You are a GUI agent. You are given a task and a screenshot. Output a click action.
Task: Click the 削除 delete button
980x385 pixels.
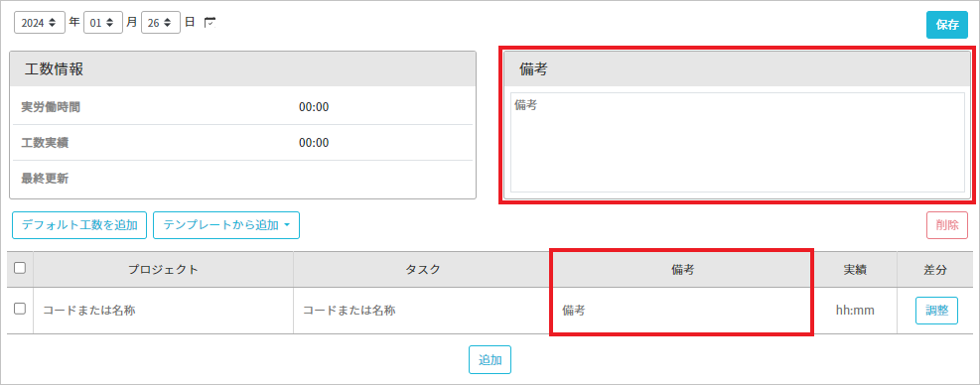[x=947, y=225]
